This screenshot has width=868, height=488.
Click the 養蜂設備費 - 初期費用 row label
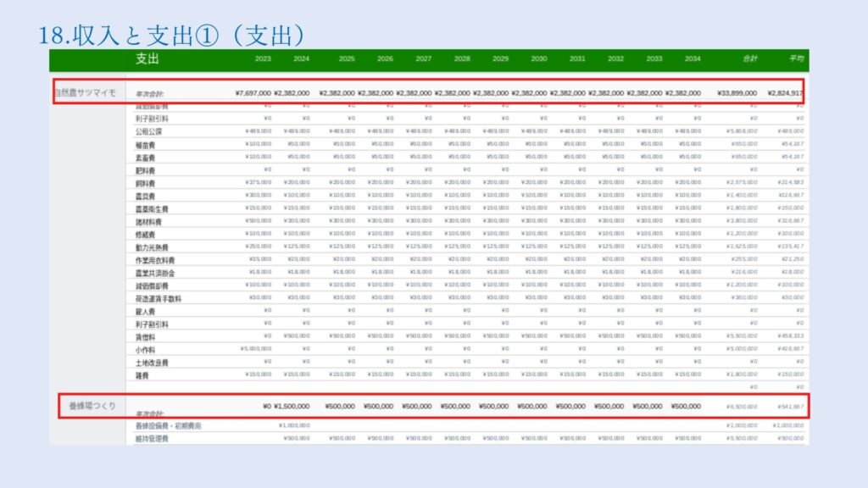(169, 426)
